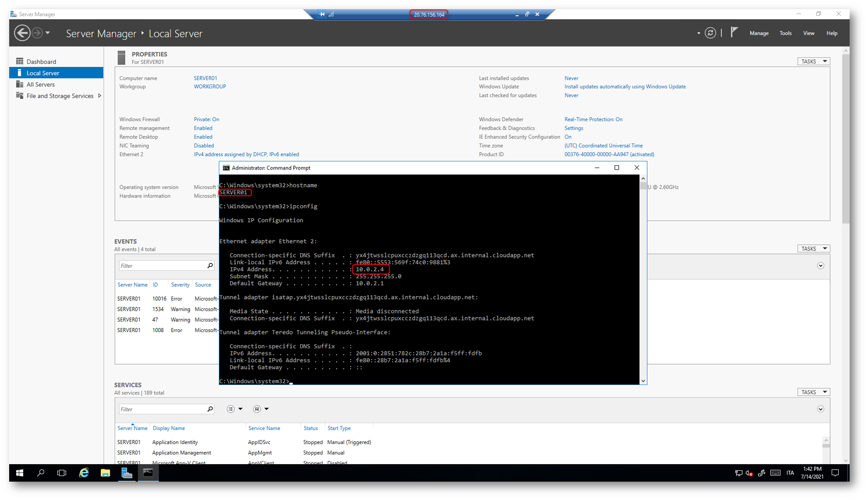This screenshot has width=868, height=500.
Task: Open File Explorer from the taskbar
Action: [x=105, y=473]
